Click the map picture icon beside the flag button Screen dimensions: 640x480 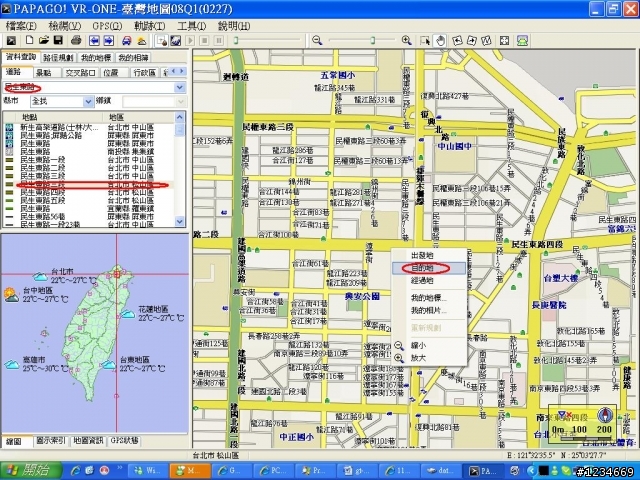[176, 40]
